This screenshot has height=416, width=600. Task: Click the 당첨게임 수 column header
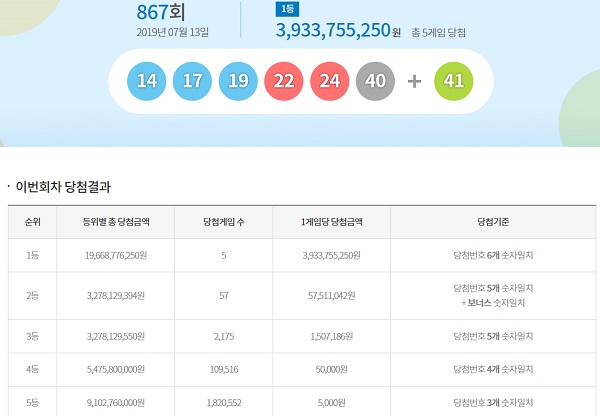(x=224, y=222)
